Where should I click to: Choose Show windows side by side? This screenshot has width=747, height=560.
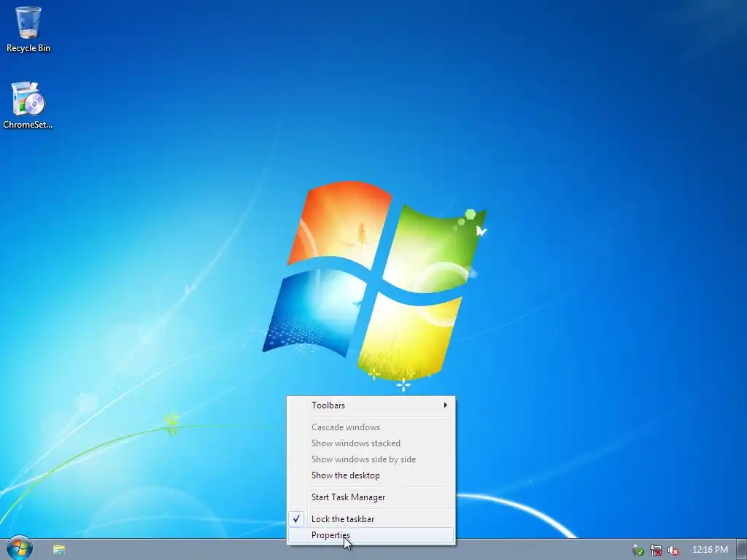click(x=371, y=459)
